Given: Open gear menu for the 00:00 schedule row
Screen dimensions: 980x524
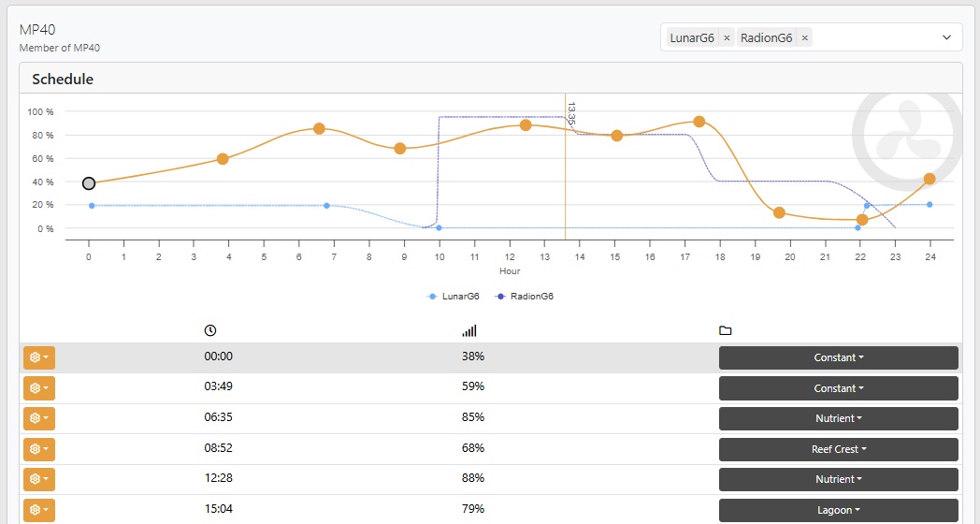Looking at the screenshot, I should (38, 357).
